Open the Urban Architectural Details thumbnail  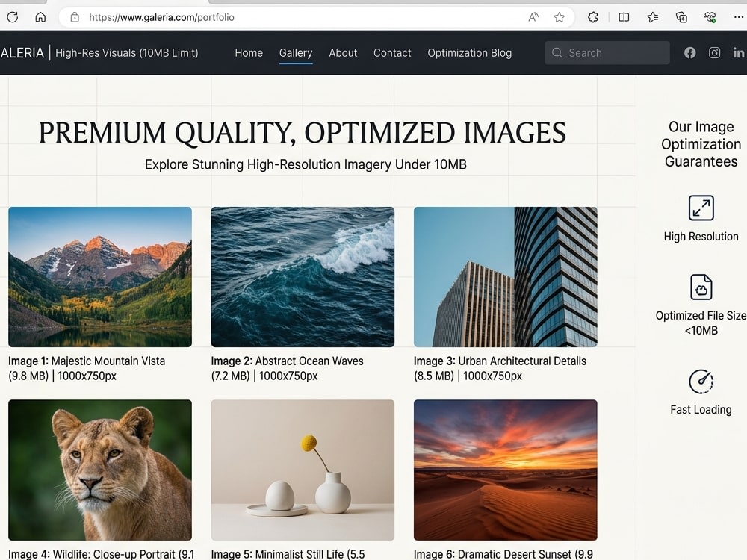[x=506, y=277]
